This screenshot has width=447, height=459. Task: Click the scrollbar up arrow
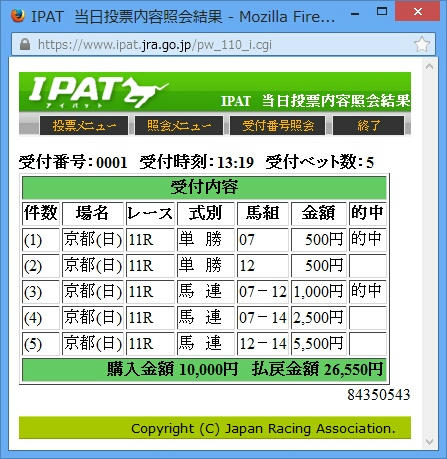click(x=429, y=67)
